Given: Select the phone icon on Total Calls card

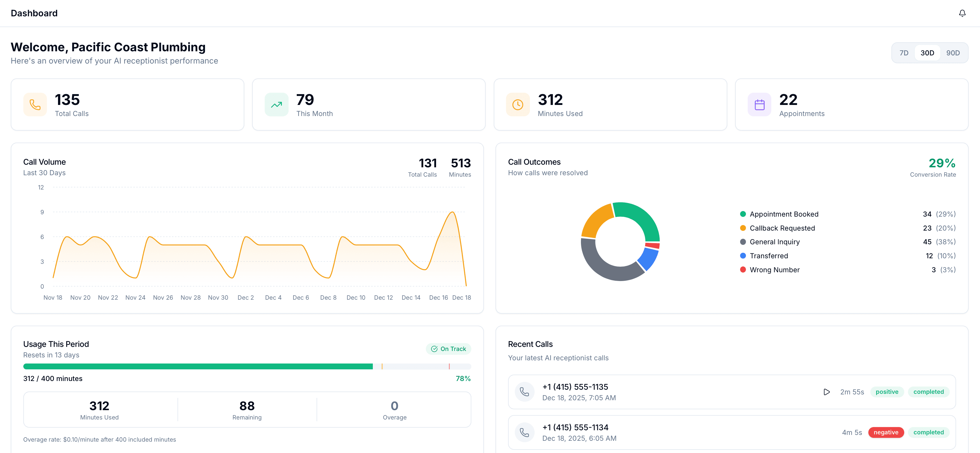Looking at the screenshot, I should (x=35, y=104).
